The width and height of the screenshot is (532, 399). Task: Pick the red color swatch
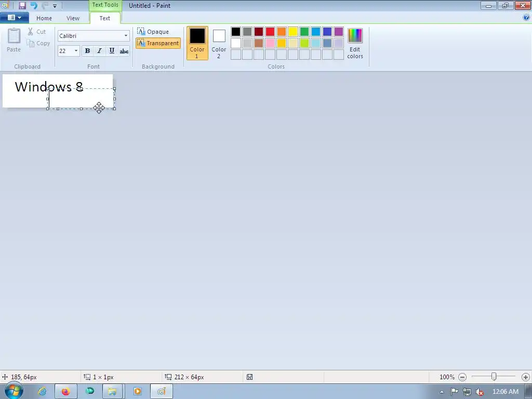pos(270,32)
